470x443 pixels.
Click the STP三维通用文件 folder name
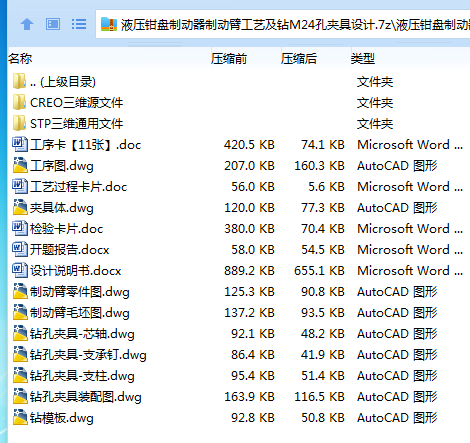(x=77, y=124)
